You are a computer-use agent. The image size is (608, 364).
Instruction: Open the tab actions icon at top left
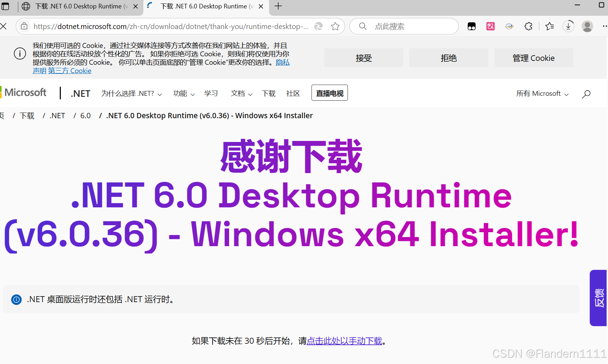(6, 6)
